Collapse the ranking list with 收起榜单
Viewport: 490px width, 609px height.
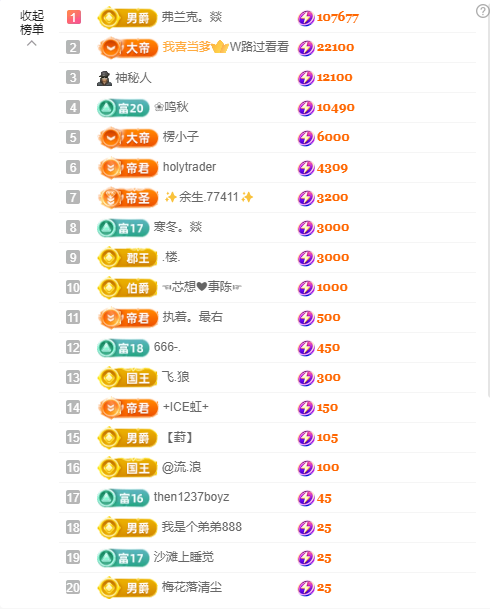(x=32, y=23)
